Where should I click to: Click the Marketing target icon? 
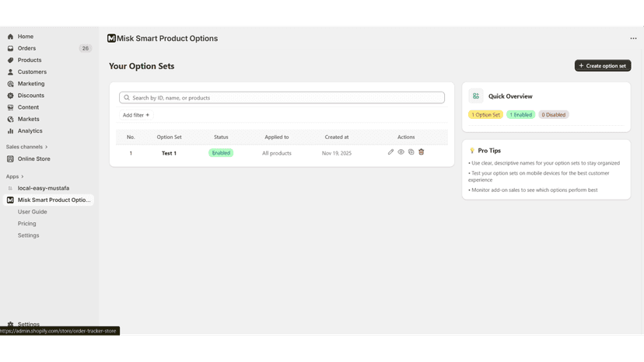[x=10, y=84]
